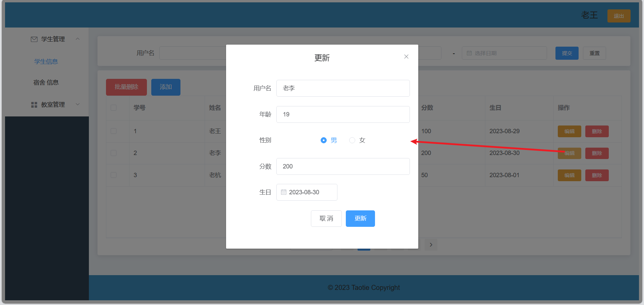Click the 学生管理 envelope icon

click(x=34, y=39)
